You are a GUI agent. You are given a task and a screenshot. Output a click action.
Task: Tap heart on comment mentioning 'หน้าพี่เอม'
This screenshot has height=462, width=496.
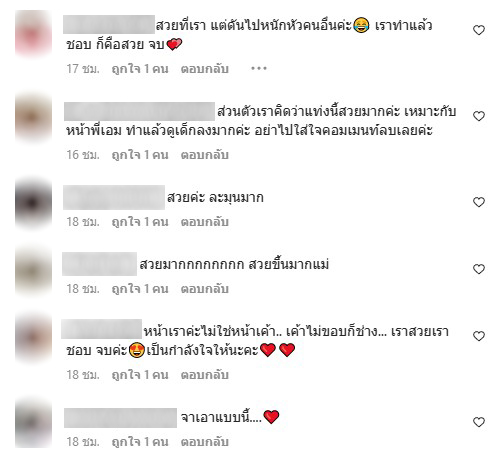coord(479,116)
